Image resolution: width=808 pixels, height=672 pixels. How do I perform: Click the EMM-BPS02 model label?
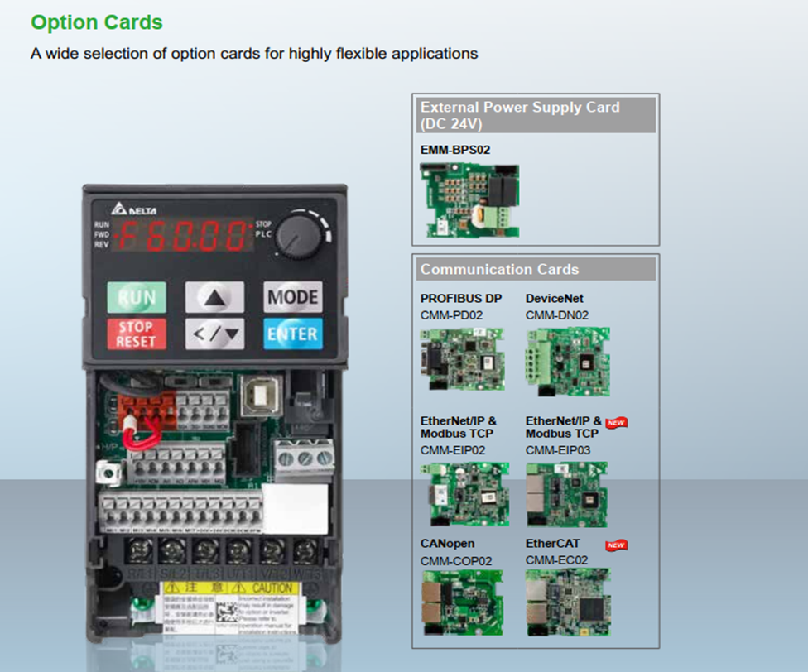(455, 150)
